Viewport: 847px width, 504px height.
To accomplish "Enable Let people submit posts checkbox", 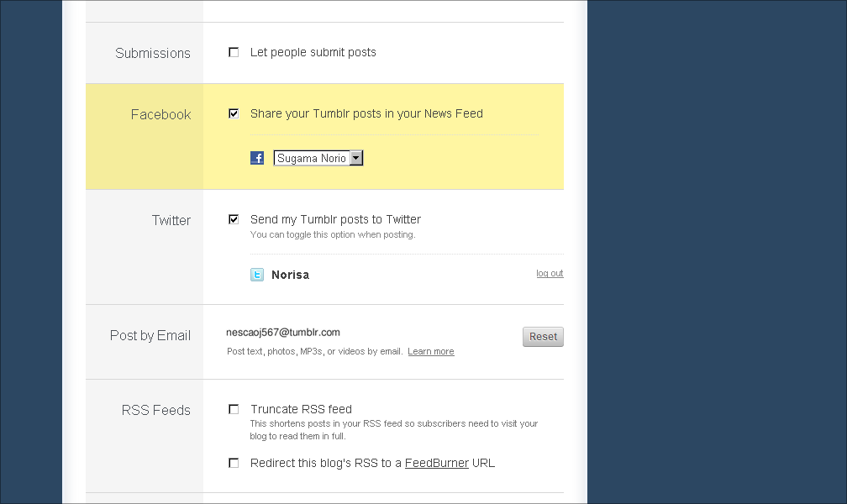I will click(x=234, y=52).
